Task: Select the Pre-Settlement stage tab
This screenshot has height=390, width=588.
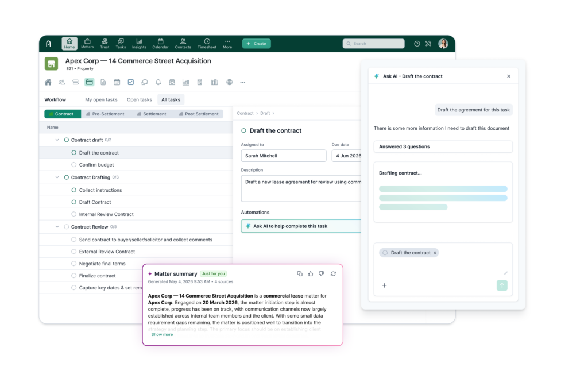Action: coord(106,114)
